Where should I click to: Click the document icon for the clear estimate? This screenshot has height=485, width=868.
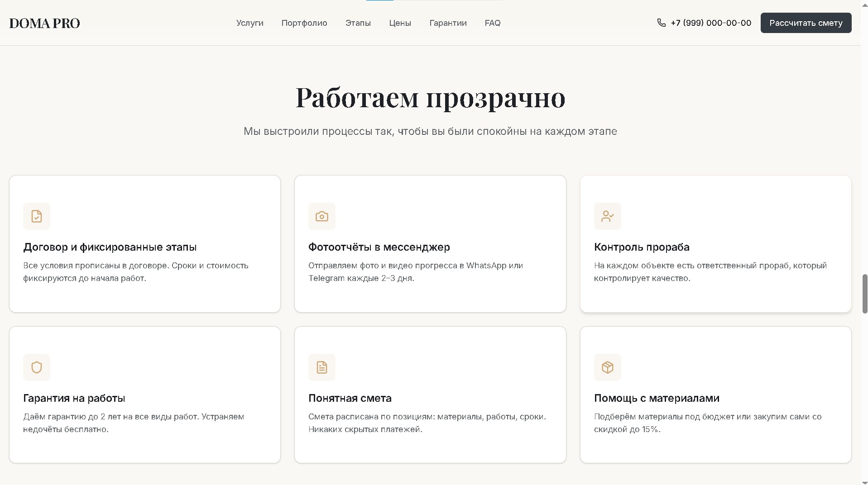coord(322,367)
